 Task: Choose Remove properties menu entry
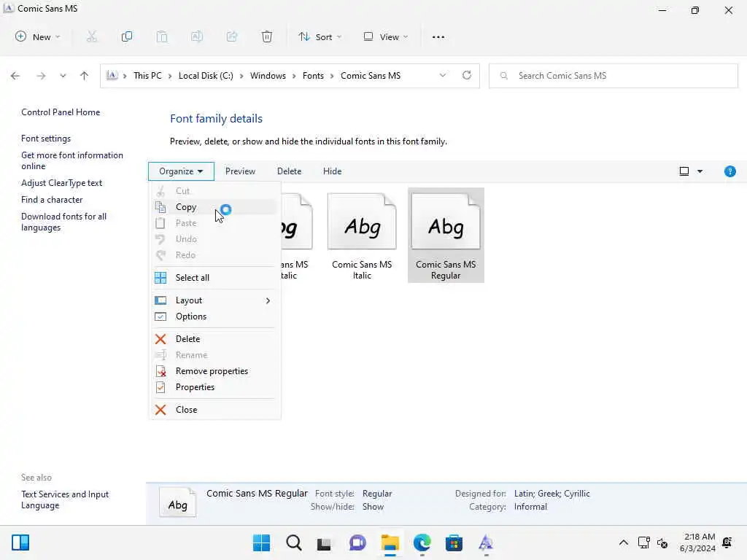click(x=214, y=371)
